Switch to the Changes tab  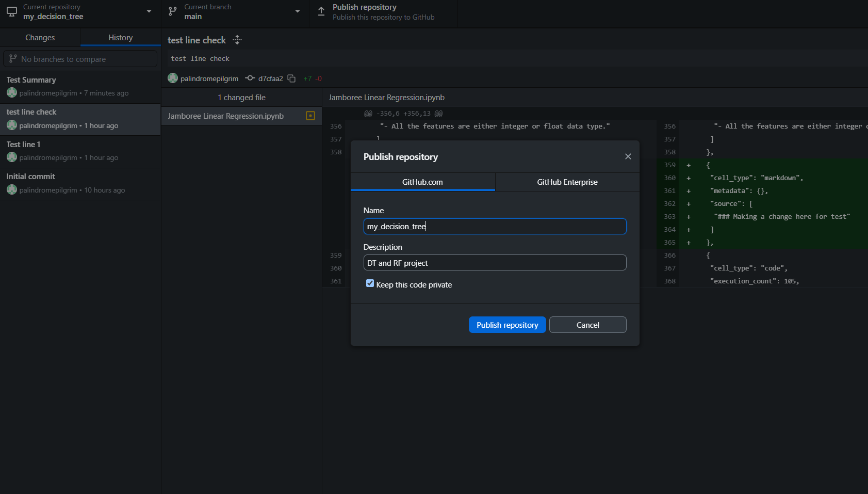click(40, 38)
